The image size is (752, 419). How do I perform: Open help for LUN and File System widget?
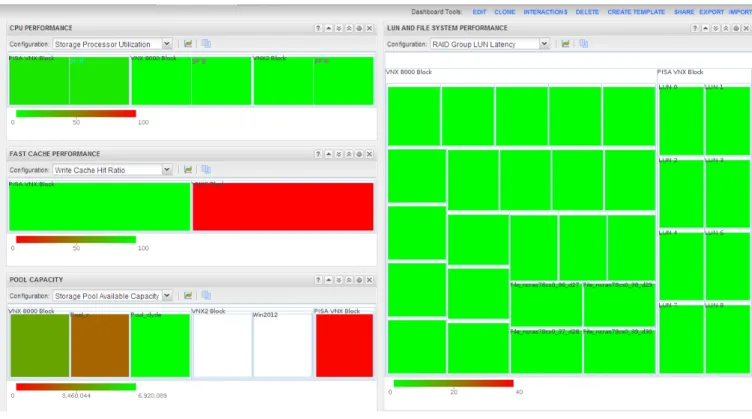click(x=695, y=28)
